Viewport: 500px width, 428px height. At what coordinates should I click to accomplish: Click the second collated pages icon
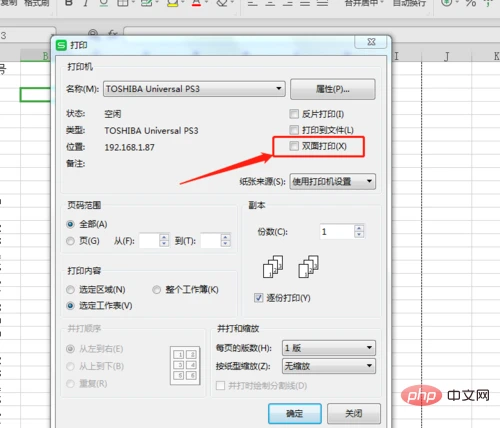308,267
